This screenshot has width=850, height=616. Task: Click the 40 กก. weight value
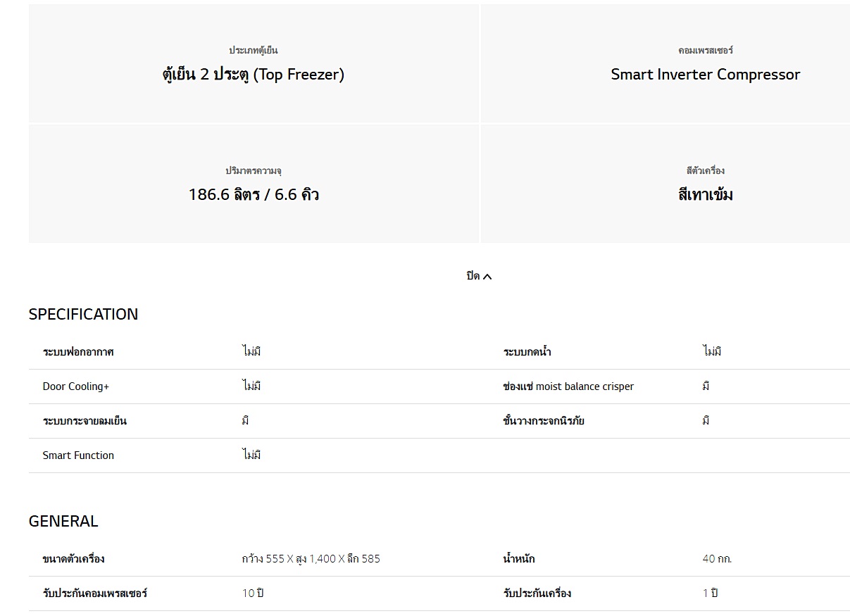pos(717,559)
